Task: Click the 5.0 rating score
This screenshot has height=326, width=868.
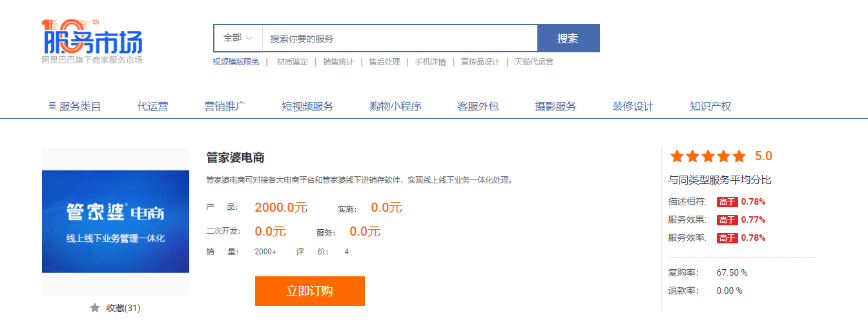Action: (763, 156)
